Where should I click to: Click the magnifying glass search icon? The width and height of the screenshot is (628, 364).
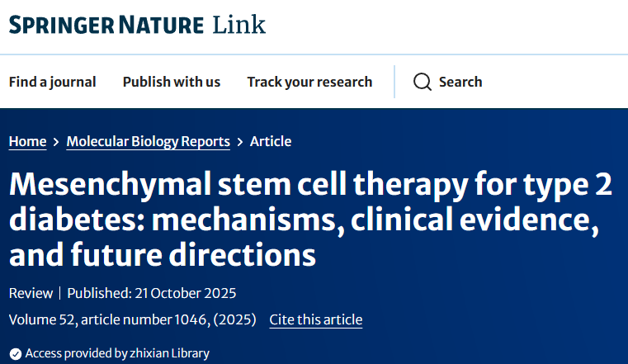(x=422, y=82)
